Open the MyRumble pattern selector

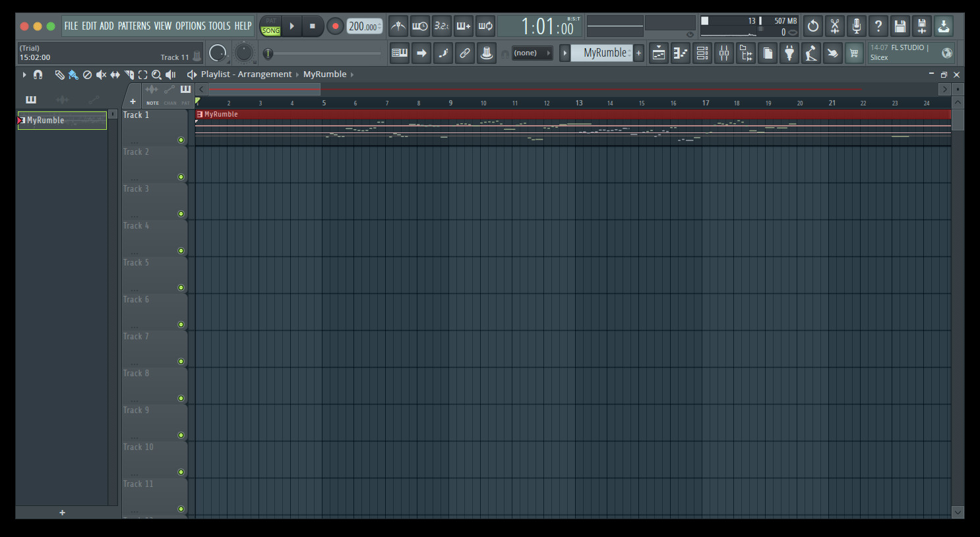pyautogui.click(x=602, y=53)
